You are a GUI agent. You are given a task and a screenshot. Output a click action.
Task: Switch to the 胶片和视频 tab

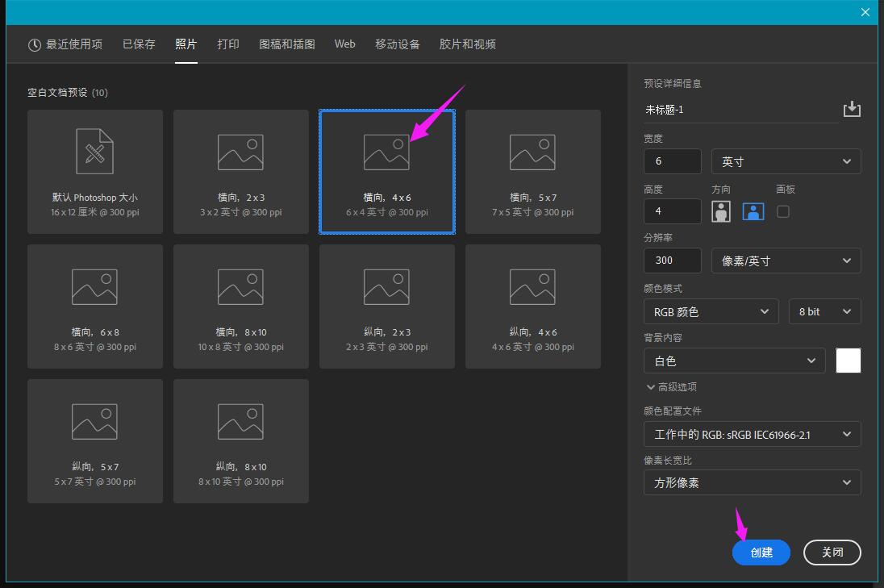click(467, 44)
